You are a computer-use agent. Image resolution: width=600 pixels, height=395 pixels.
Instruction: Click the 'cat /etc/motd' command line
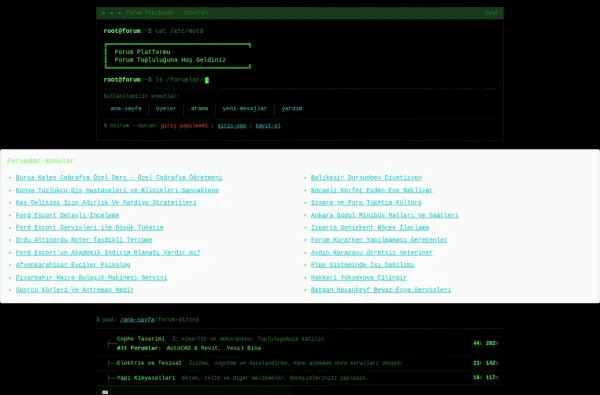click(x=179, y=31)
